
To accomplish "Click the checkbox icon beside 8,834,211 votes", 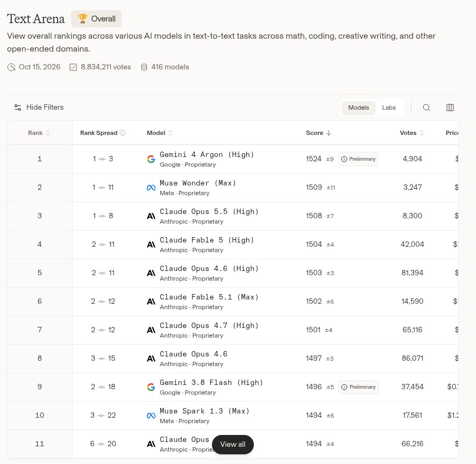I will click(73, 67).
